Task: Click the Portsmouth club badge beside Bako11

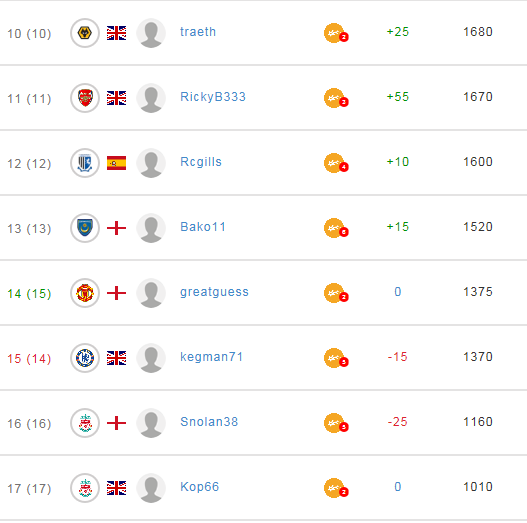Action: pos(85,228)
